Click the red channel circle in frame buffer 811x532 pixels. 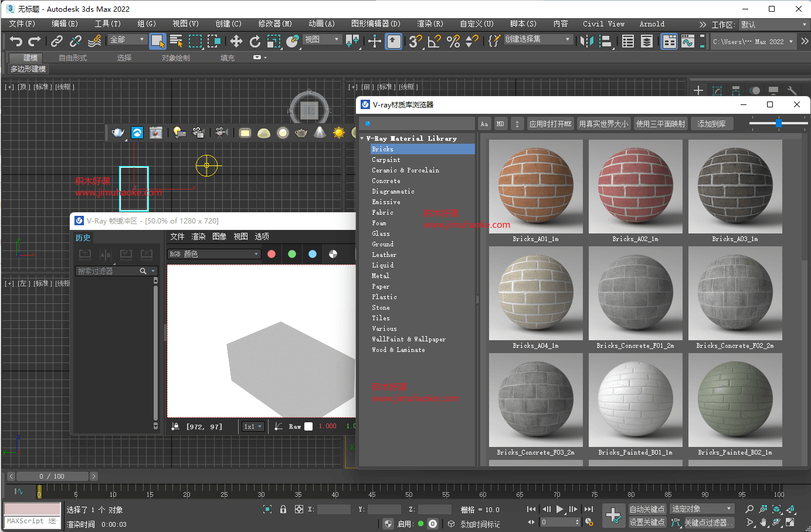tap(272, 254)
